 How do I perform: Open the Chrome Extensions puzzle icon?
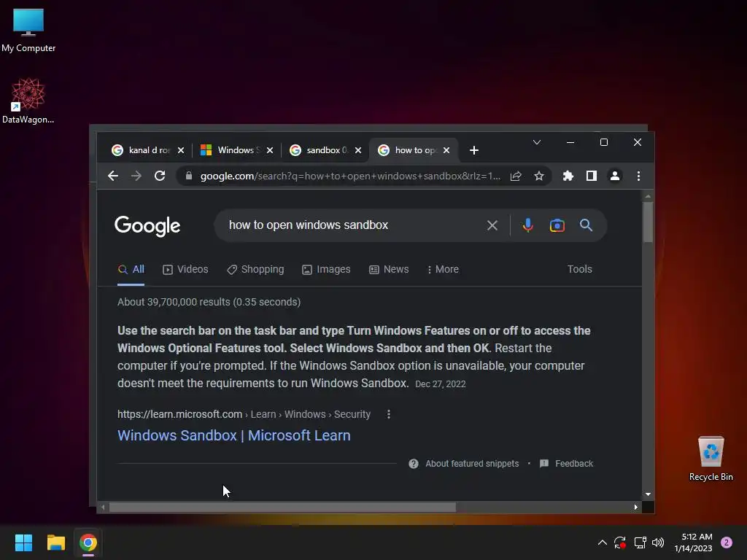point(568,176)
